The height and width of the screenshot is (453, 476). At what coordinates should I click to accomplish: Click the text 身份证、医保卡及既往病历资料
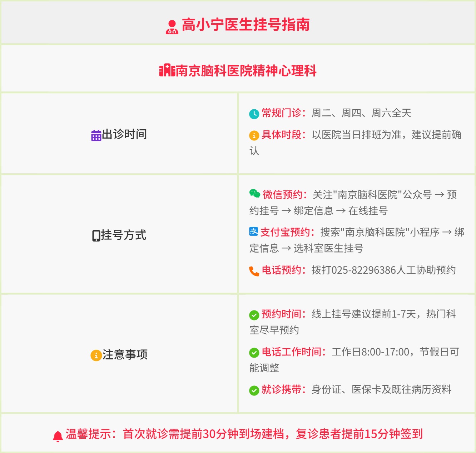pos(382,389)
